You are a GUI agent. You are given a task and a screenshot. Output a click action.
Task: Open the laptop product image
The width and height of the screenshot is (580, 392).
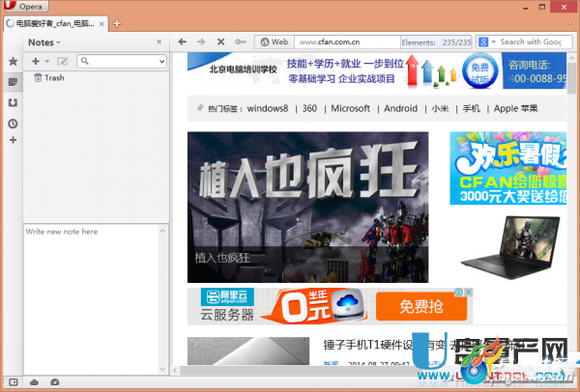click(x=510, y=247)
